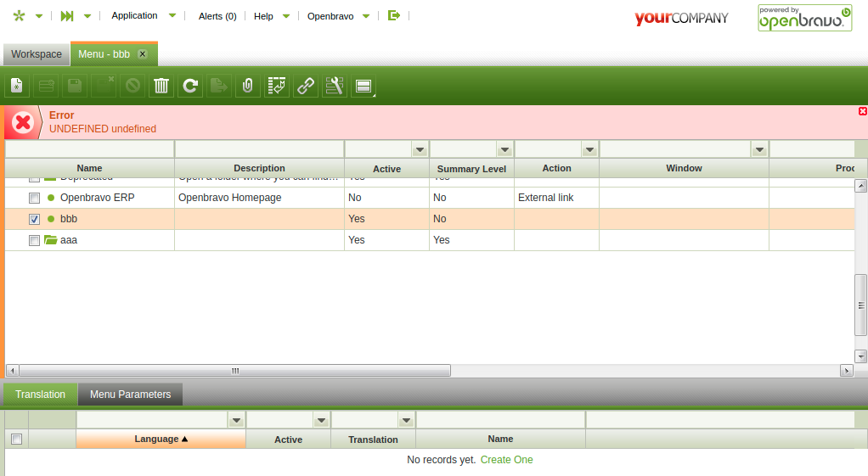The height and width of the screenshot is (476, 868).
Task: Click the scroll up arrow button
Action: coord(861,186)
